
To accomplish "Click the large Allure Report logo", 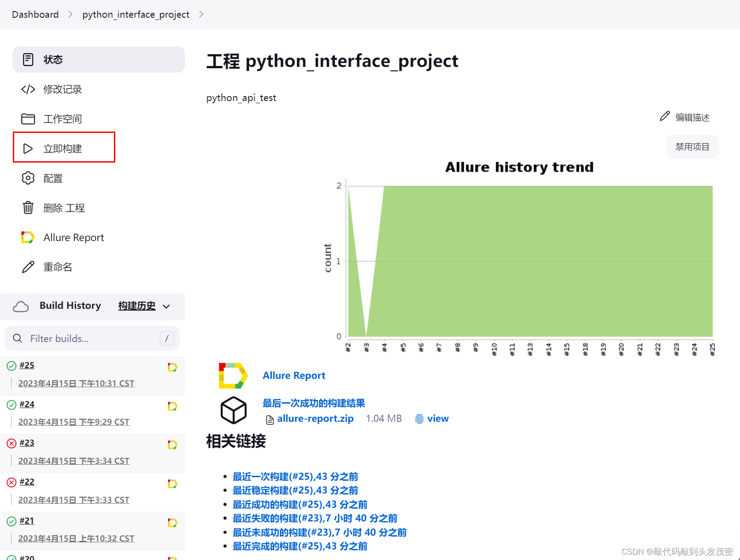I will (233, 376).
